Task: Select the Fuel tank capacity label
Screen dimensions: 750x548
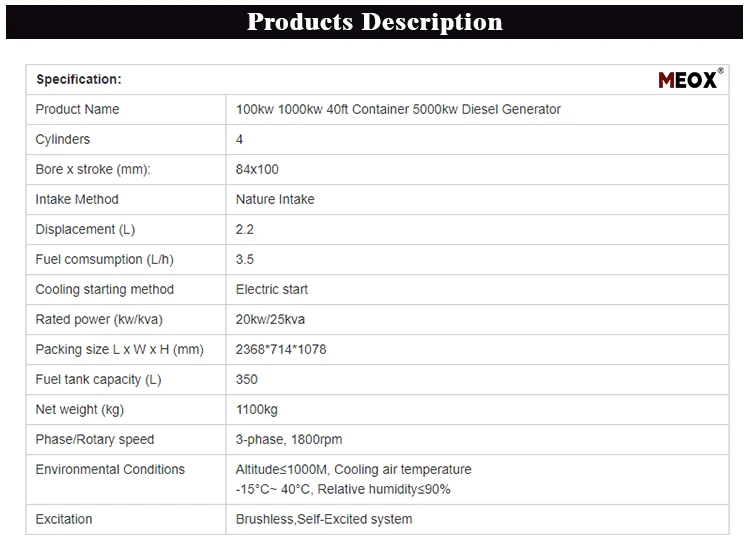Action: (x=98, y=379)
